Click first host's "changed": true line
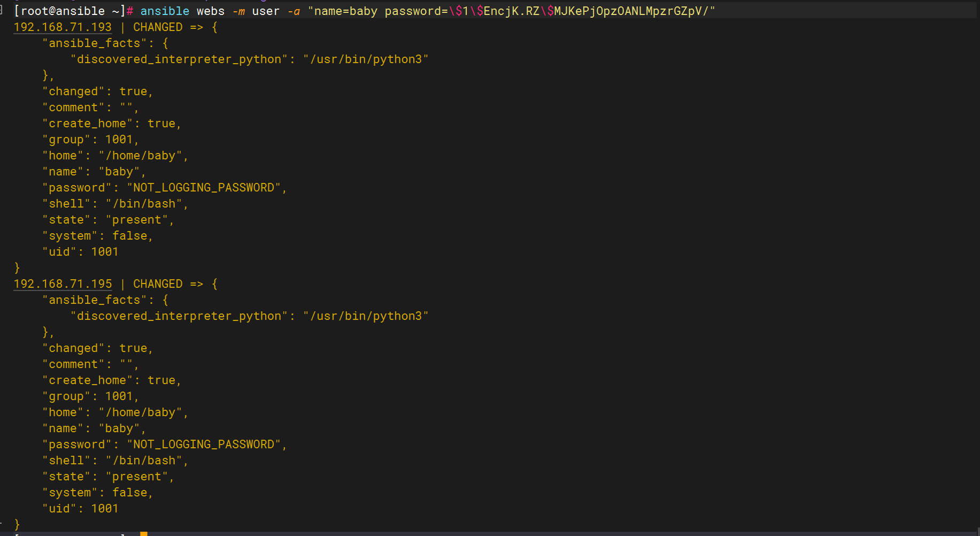 pyautogui.click(x=98, y=91)
